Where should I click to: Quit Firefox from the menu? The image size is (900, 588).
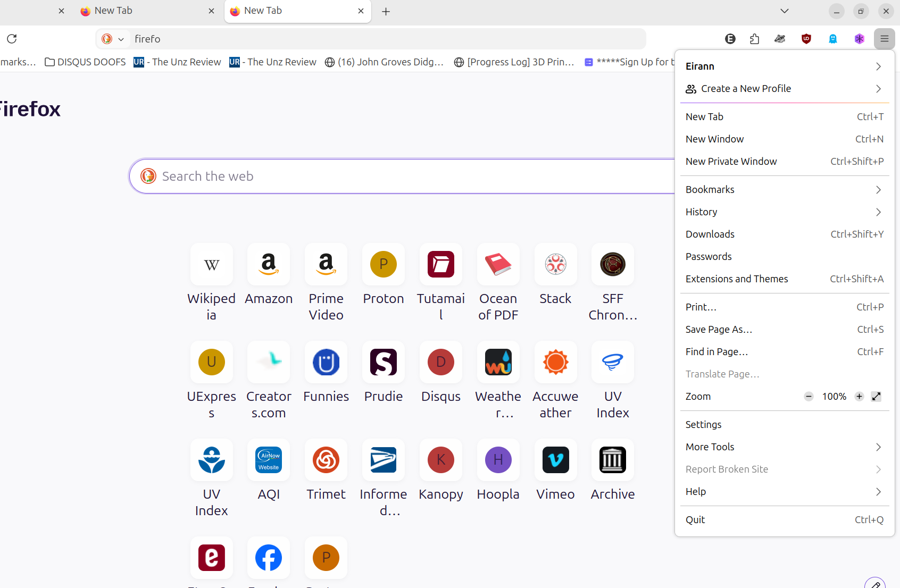click(785, 520)
